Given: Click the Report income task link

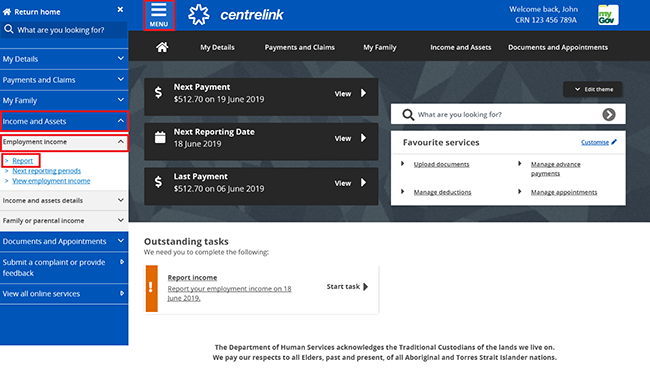Looking at the screenshot, I should pyautogui.click(x=192, y=277).
